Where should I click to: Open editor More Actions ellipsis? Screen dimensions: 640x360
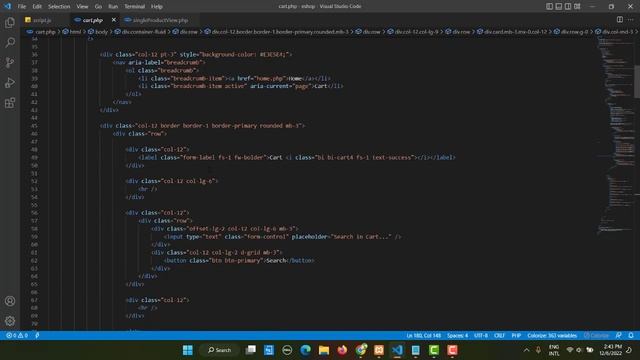click(x=631, y=20)
